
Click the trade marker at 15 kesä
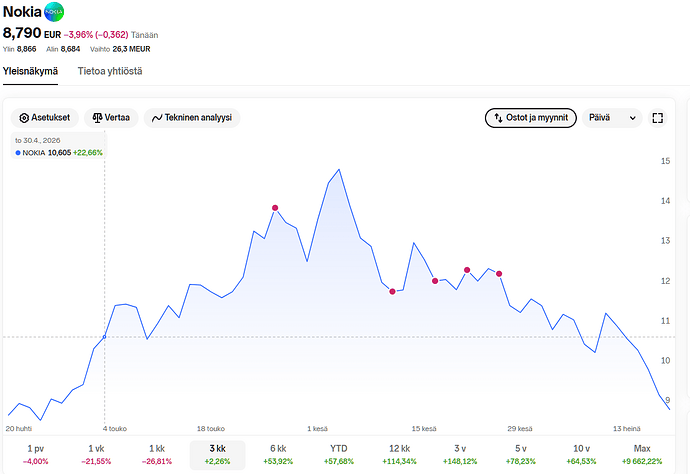point(435,281)
